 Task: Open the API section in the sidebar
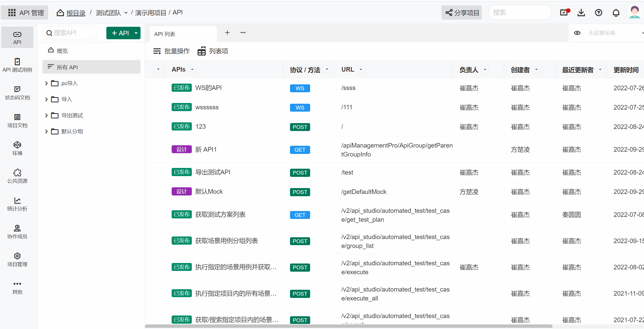click(17, 37)
